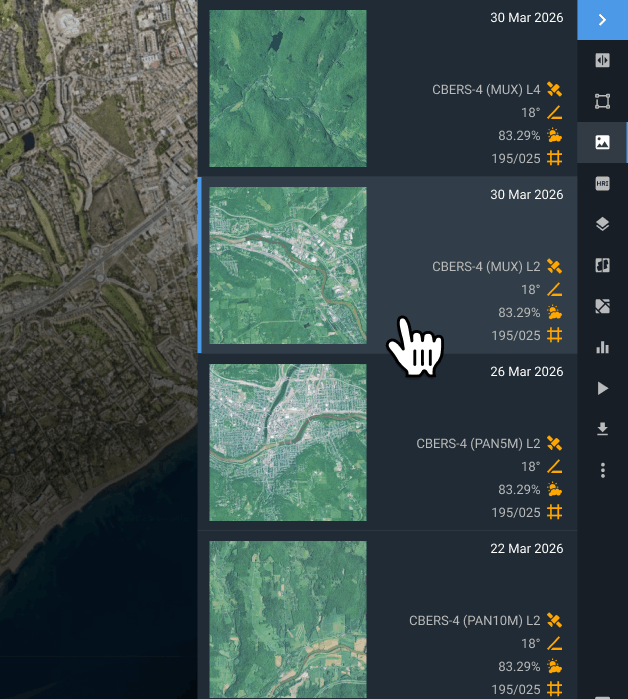This screenshot has width=628, height=699.
Task: Click cloud cover icon on the PAN5M result
Action: point(554,490)
